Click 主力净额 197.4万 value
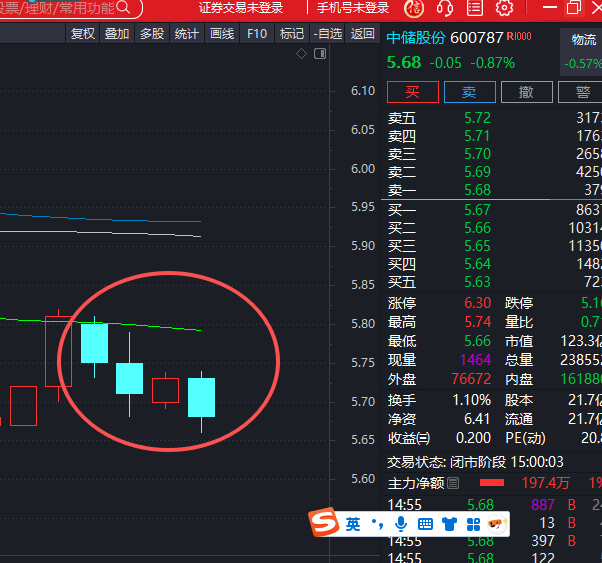The width and height of the screenshot is (602, 563). click(x=546, y=483)
